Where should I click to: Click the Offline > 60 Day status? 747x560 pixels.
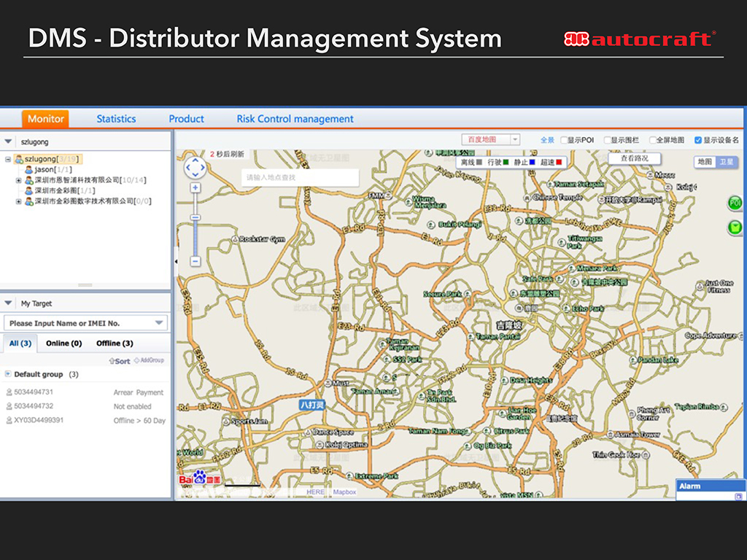[x=139, y=421]
